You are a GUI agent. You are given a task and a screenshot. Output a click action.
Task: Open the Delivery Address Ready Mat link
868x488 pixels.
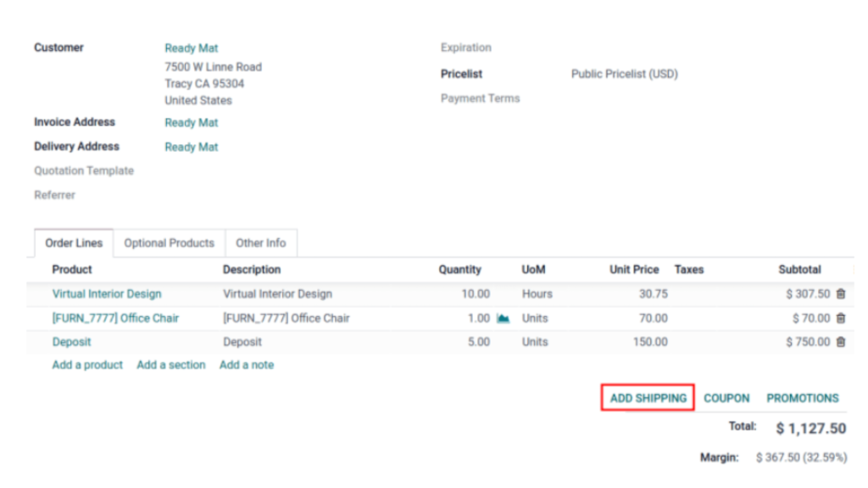tap(192, 147)
